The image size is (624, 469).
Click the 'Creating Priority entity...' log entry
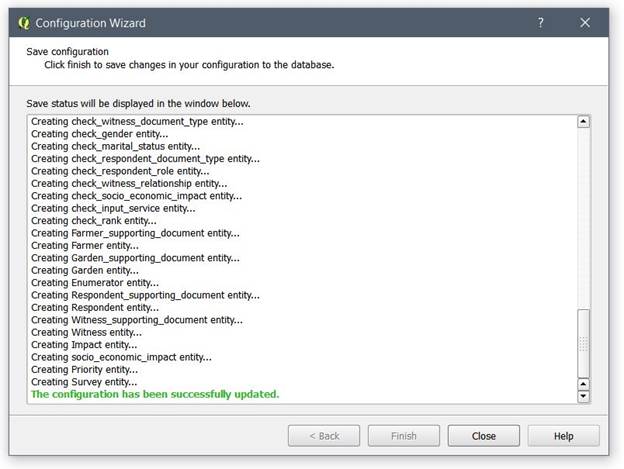pos(84,370)
